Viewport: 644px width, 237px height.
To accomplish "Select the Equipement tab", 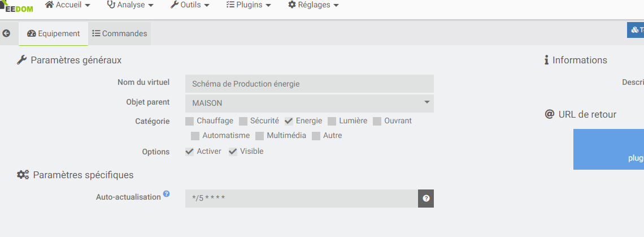I will (54, 34).
